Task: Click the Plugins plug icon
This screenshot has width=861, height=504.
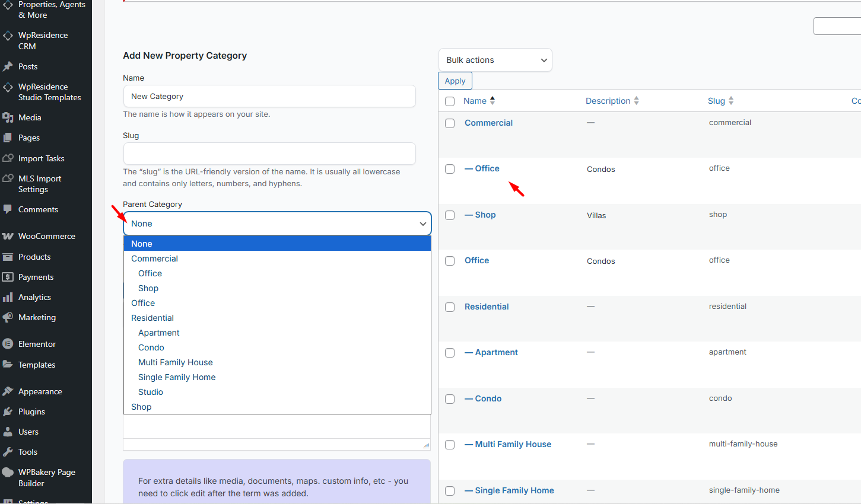Action: 8,412
